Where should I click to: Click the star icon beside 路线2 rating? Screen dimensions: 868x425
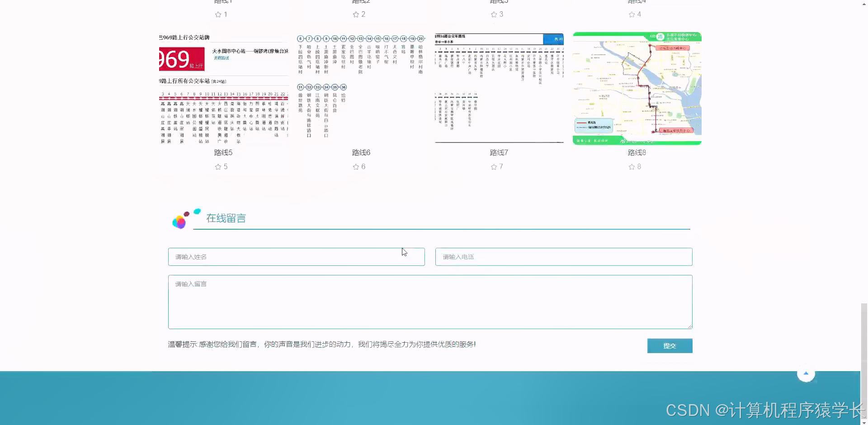(356, 14)
